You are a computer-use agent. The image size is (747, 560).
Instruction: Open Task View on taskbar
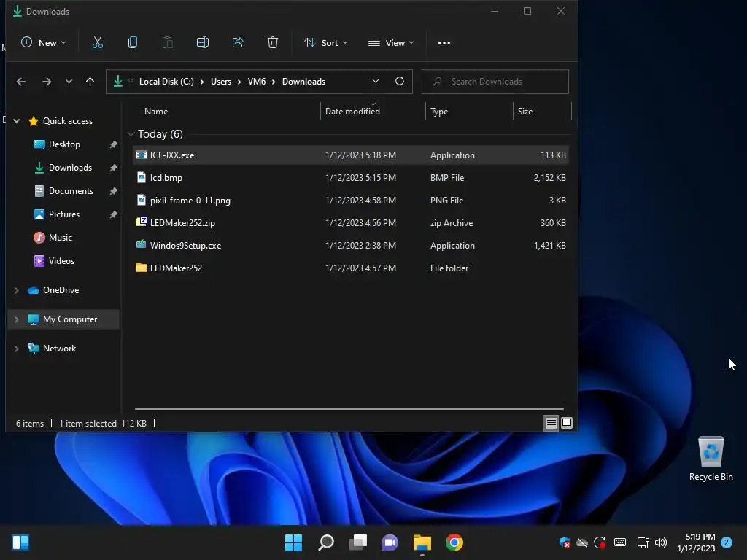358,542
